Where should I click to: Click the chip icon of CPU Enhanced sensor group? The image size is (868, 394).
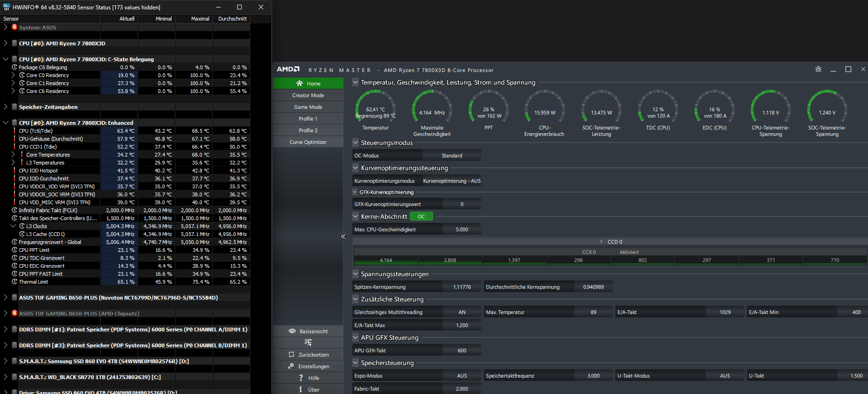pos(14,122)
